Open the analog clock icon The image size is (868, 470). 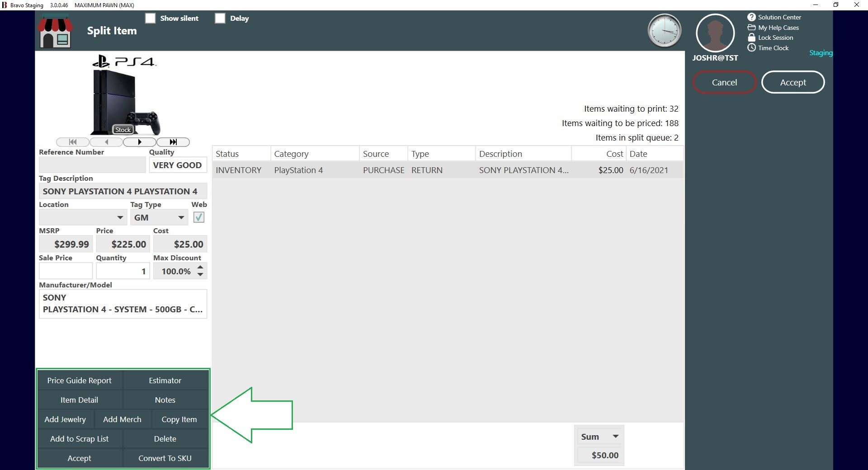pyautogui.click(x=665, y=31)
